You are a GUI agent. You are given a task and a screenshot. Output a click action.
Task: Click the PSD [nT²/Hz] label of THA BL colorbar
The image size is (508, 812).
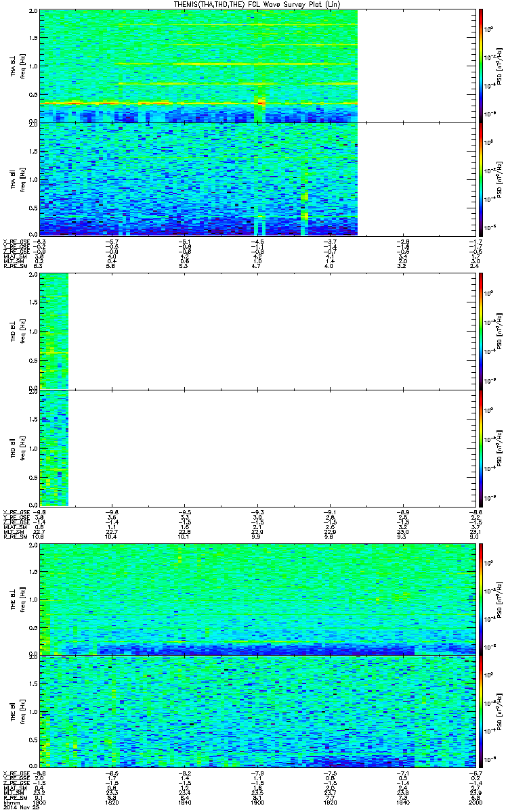tap(499, 66)
